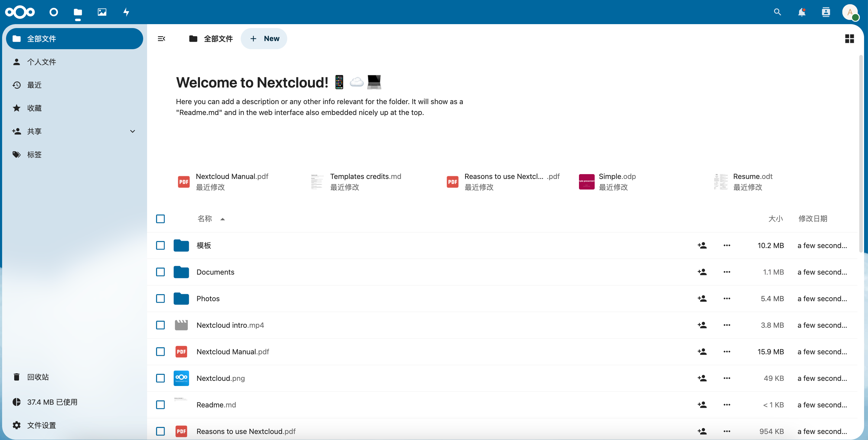868x440 pixels.
Task: Open the Readme.md file name
Action: click(216, 405)
